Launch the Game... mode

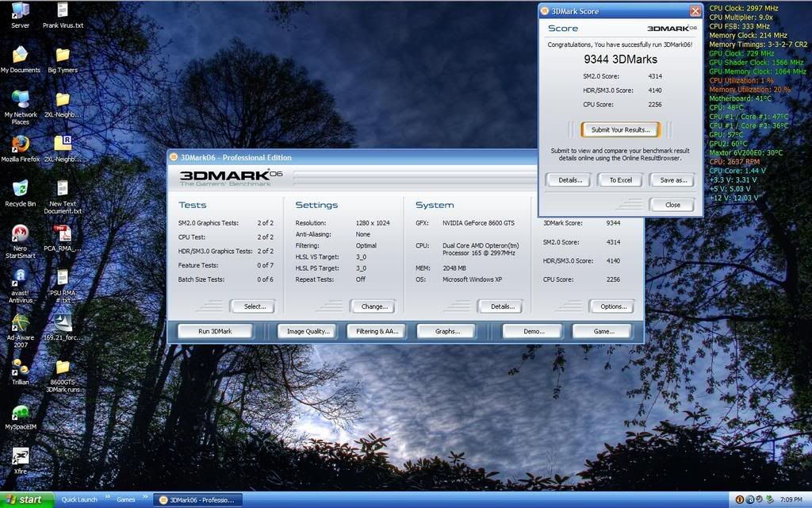click(x=603, y=331)
